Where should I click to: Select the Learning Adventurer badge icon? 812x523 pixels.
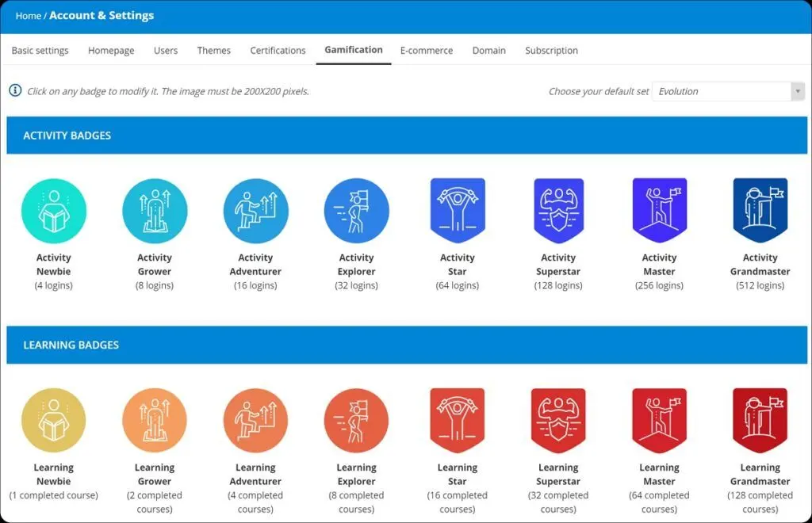coord(256,421)
